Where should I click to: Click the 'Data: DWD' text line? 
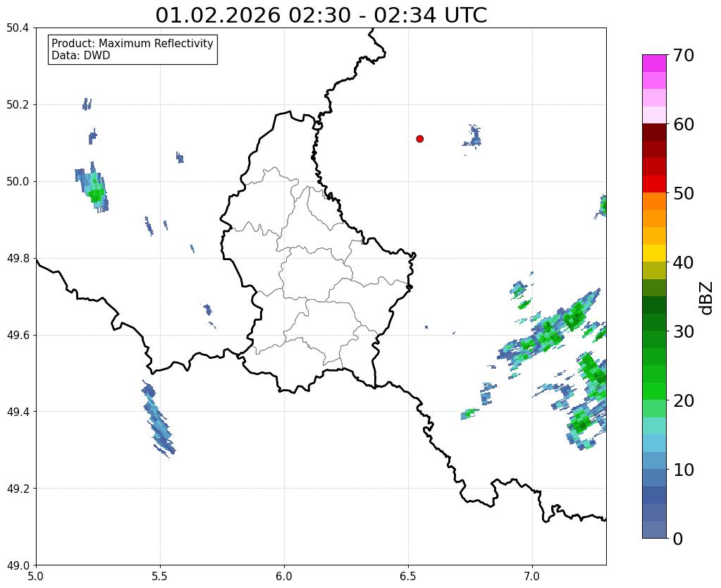point(81,56)
